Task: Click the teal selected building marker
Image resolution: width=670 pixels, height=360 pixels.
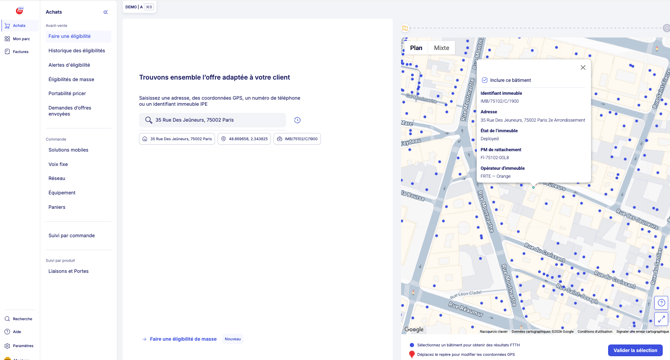Action: [533, 187]
